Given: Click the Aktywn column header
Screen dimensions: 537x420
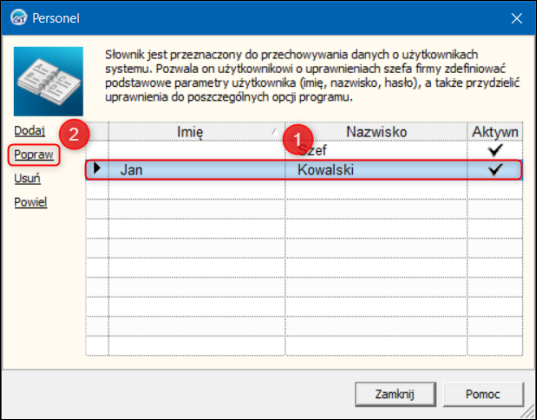Looking at the screenshot, I should point(495,132).
